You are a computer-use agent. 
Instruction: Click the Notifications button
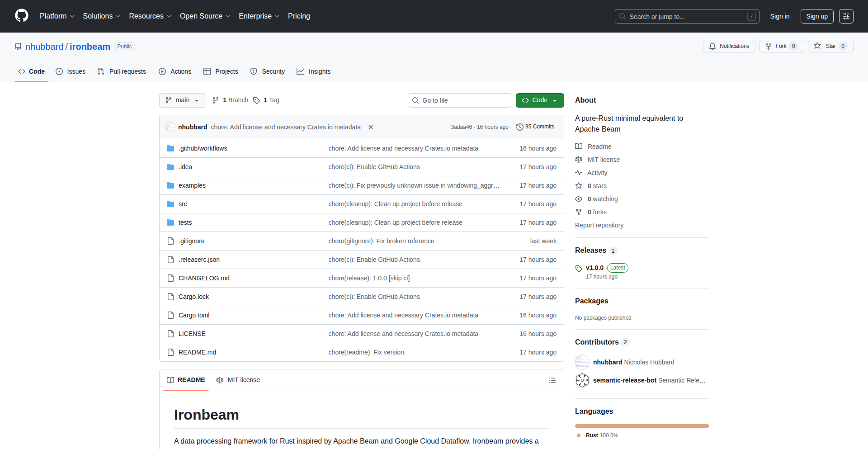tap(729, 46)
